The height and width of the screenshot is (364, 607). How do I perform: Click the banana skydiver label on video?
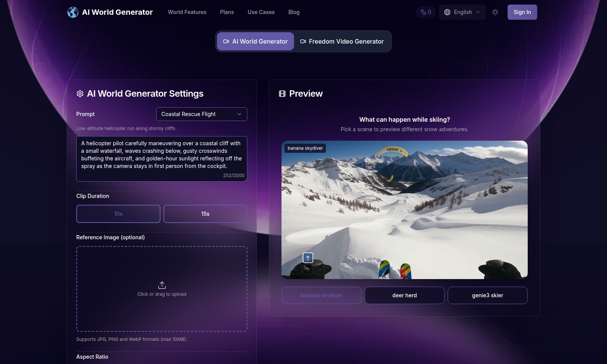305,148
